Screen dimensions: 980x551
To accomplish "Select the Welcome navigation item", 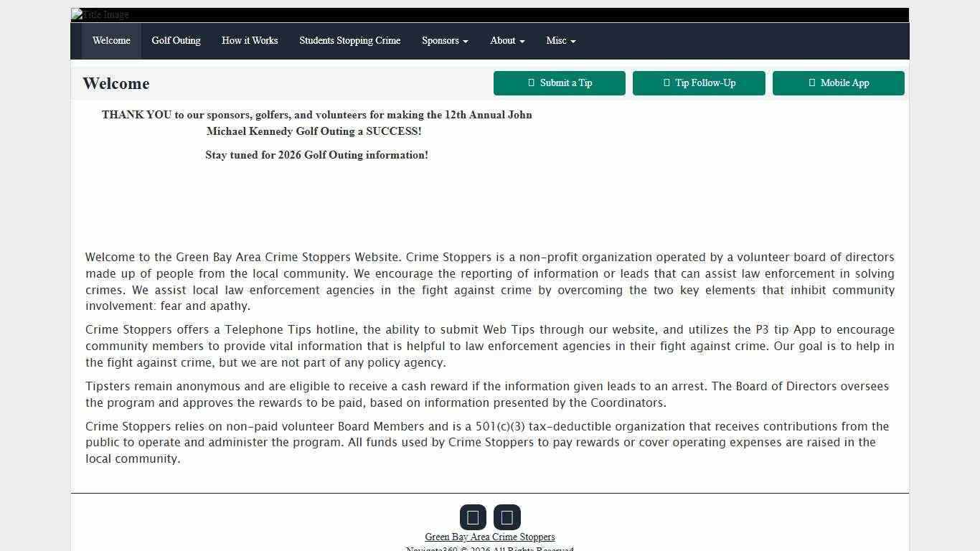I will 111,41.
